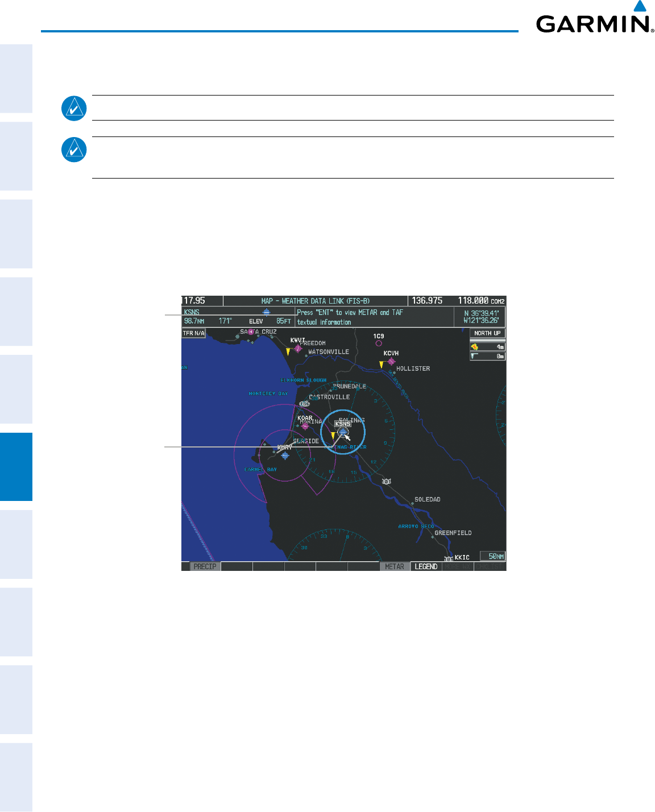Select the highlighted KSNS airport label
Viewport: 655px width, 812px height.
[x=343, y=424]
